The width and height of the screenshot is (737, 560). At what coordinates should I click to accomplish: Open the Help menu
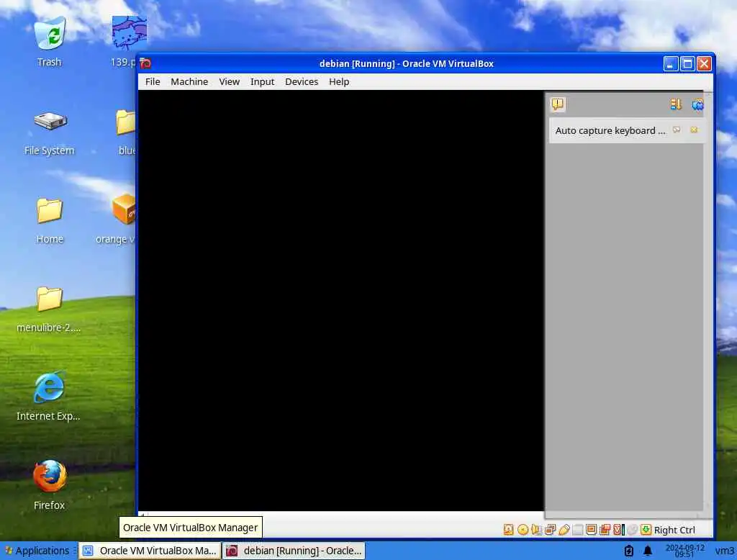(339, 81)
